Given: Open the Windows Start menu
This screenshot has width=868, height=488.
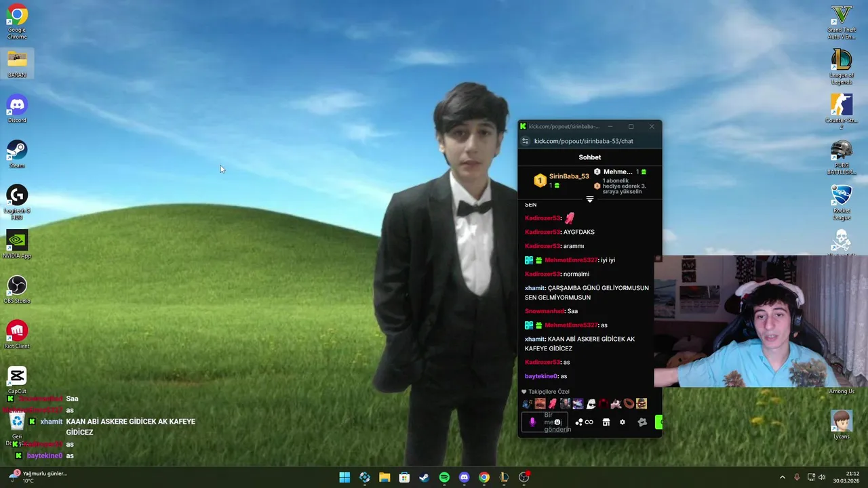Looking at the screenshot, I should click(344, 477).
